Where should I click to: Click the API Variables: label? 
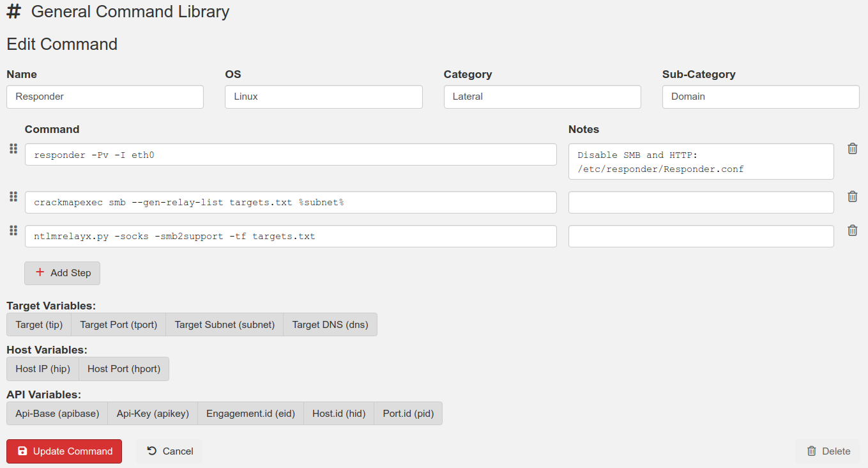43,394
